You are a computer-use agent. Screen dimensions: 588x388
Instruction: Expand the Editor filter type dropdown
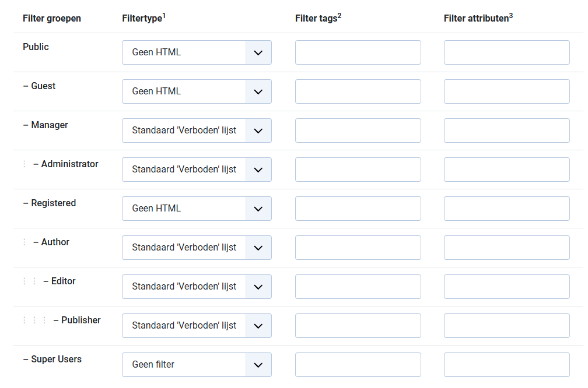[x=197, y=287]
